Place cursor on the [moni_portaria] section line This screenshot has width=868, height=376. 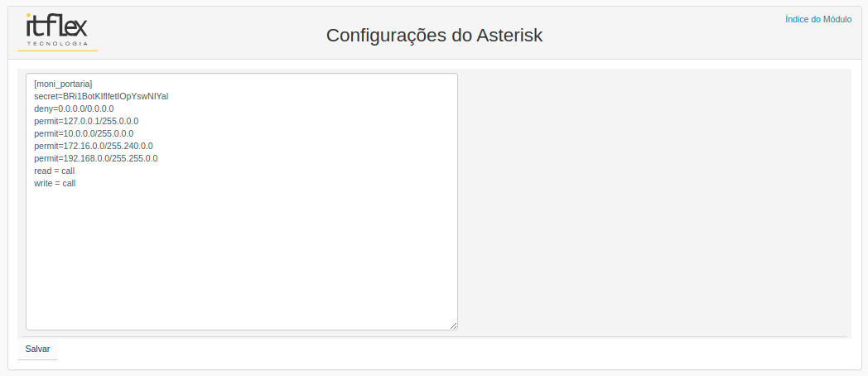coord(63,84)
